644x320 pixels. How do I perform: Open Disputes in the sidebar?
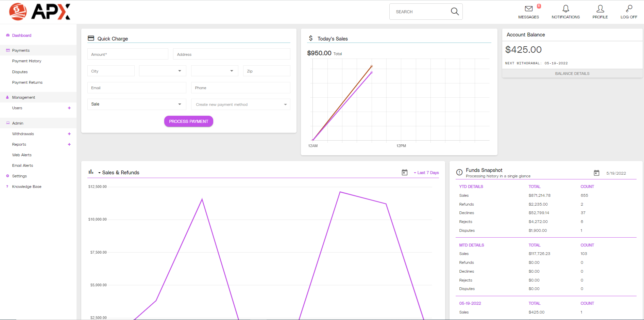20,72
